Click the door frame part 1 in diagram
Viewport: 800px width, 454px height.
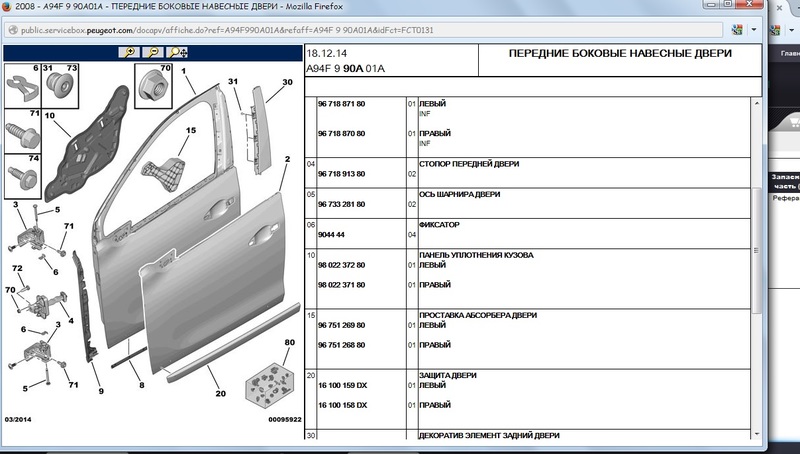(x=168, y=214)
